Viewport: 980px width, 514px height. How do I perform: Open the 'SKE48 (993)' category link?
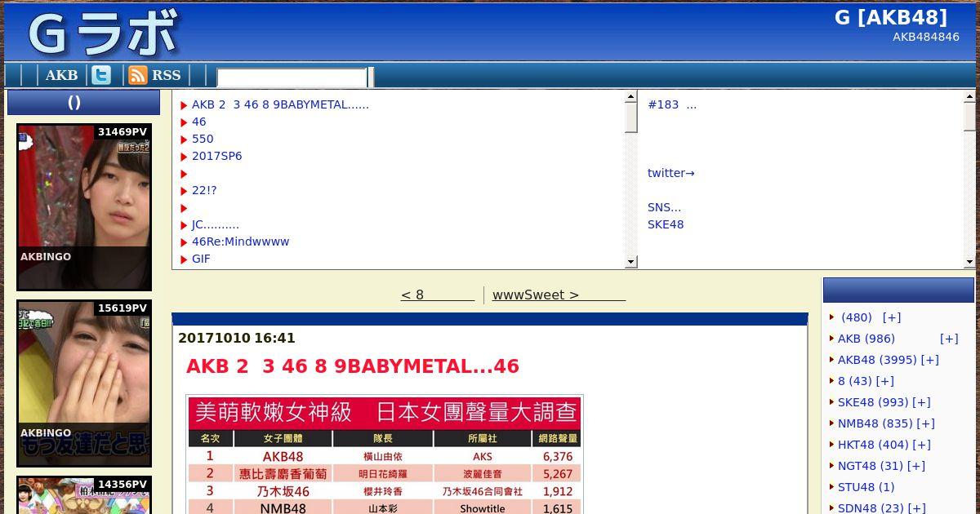873,402
